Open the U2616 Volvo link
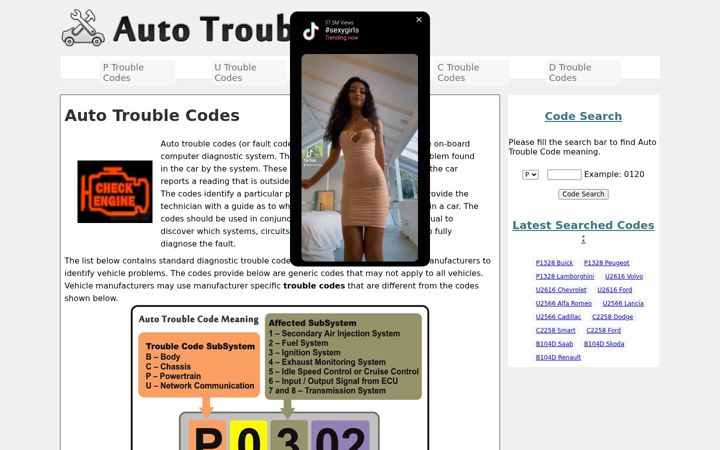The width and height of the screenshot is (720, 450). [624, 276]
